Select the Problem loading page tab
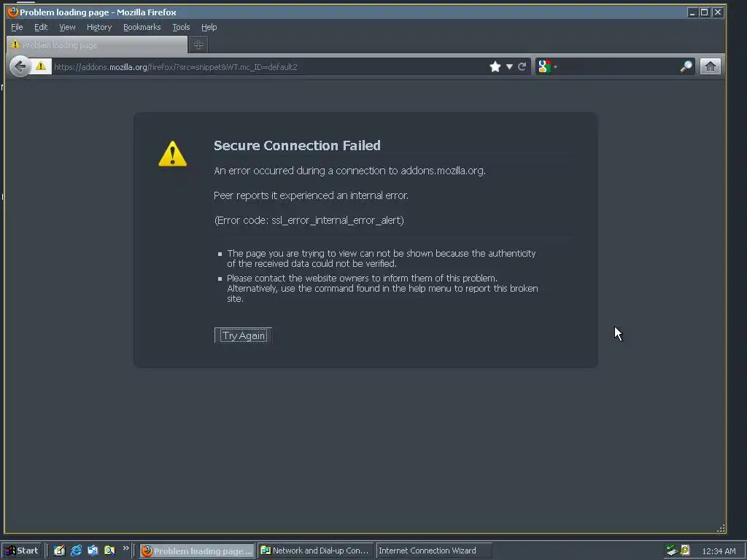Image resolution: width=747 pixels, height=560 pixels. (97, 44)
